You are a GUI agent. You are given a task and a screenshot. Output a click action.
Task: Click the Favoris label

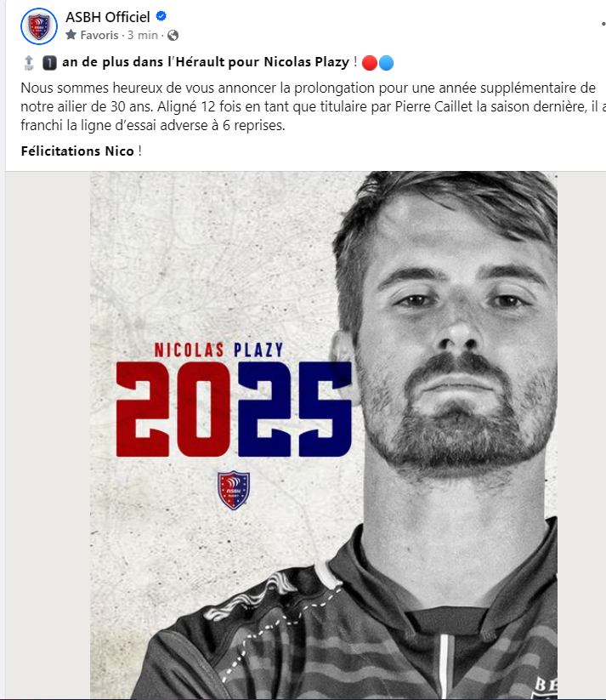tap(99, 35)
